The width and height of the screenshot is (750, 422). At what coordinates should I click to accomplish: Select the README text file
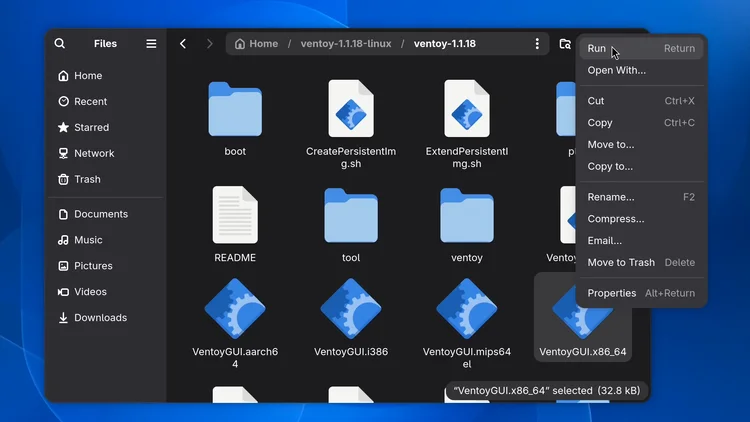(235, 215)
